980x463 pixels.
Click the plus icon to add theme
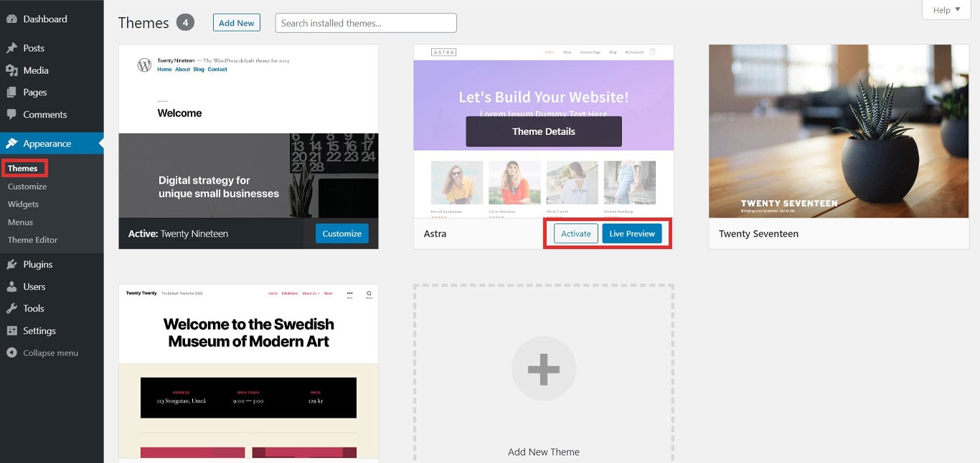pos(543,369)
